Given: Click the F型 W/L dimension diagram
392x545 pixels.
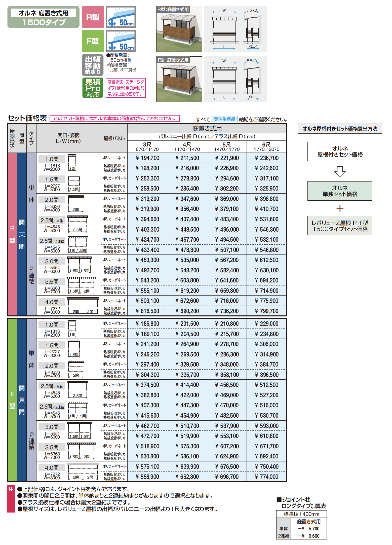Looking at the screenshot, I should (235, 79).
